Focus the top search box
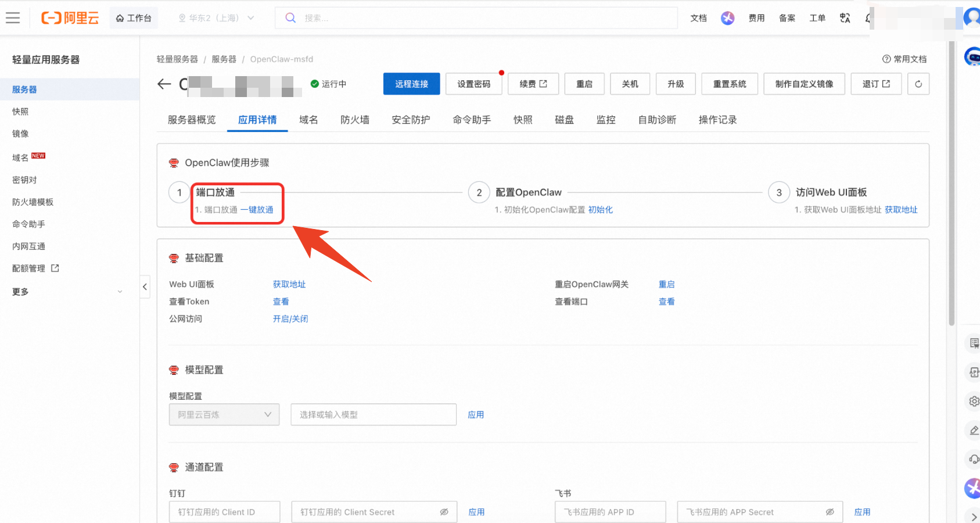Image resolution: width=980 pixels, height=523 pixels. (476, 18)
